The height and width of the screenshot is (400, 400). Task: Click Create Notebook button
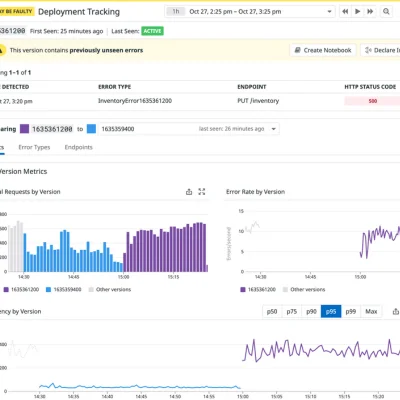[x=323, y=50]
